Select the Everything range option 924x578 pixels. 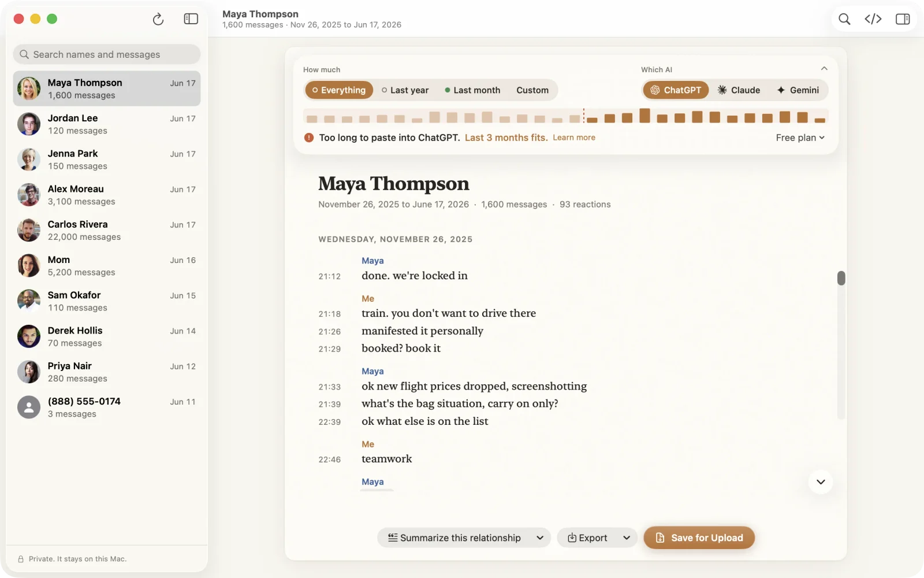339,90
